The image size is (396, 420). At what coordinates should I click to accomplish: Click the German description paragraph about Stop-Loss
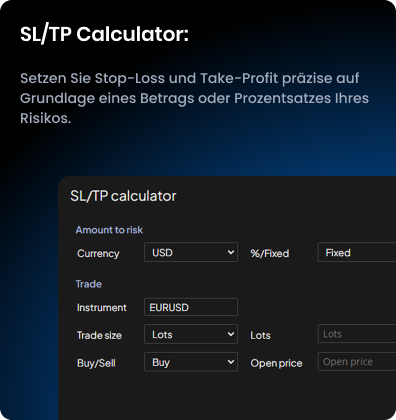coord(194,98)
